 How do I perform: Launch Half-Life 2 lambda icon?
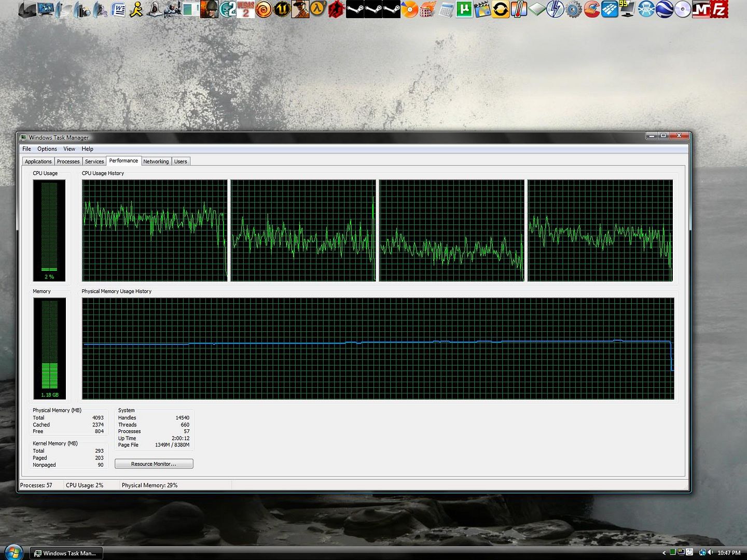coord(318,9)
